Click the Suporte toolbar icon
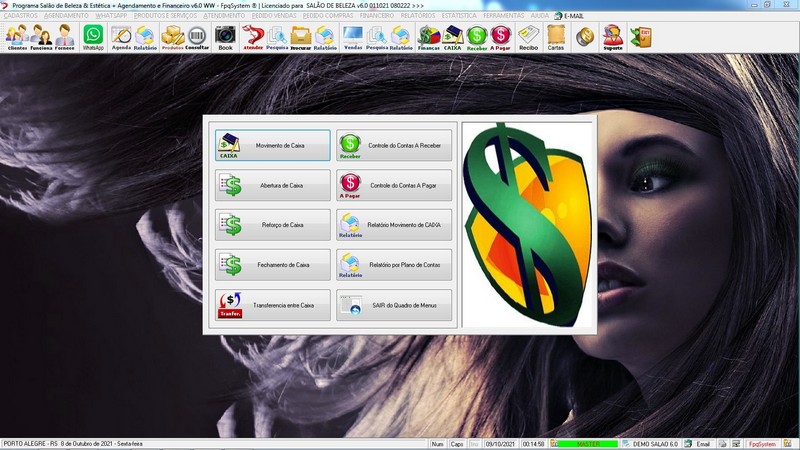Image resolution: width=800 pixels, height=450 pixels. point(612,38)
